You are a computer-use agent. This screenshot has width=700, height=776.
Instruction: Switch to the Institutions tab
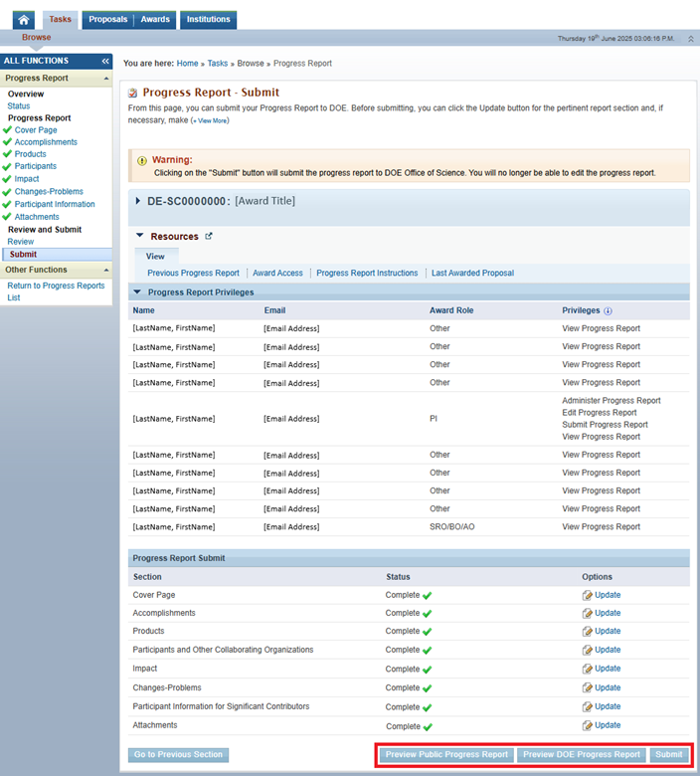[208, 19]
